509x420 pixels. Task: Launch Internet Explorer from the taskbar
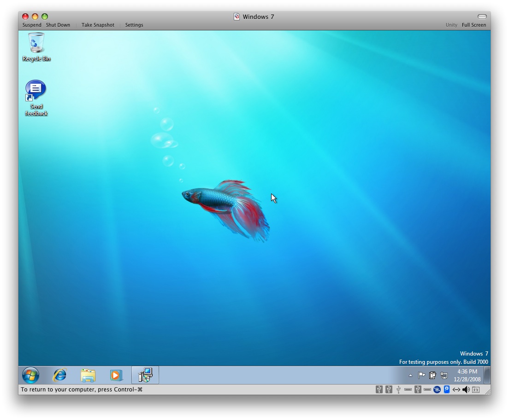(x=60, y=375)
